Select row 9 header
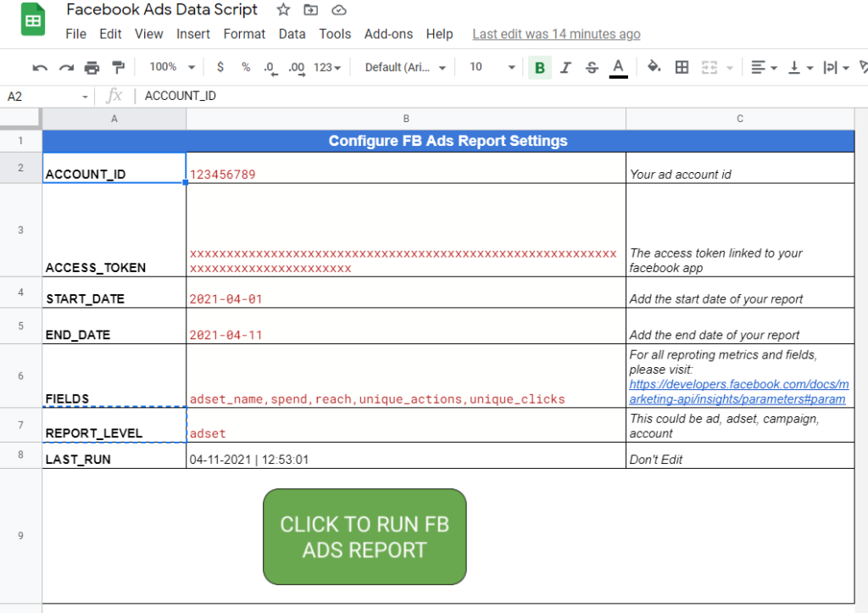The image size is (868, 613). click(x=20, y=536)
